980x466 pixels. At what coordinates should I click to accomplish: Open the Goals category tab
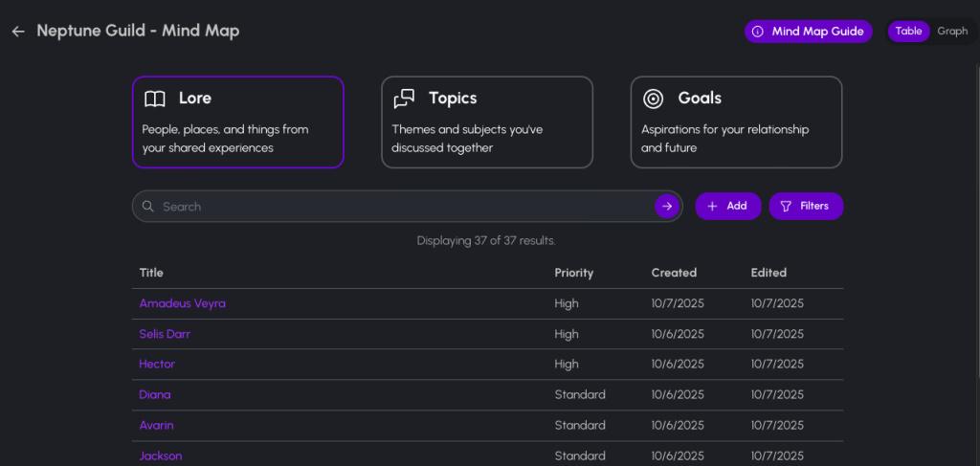736,122
